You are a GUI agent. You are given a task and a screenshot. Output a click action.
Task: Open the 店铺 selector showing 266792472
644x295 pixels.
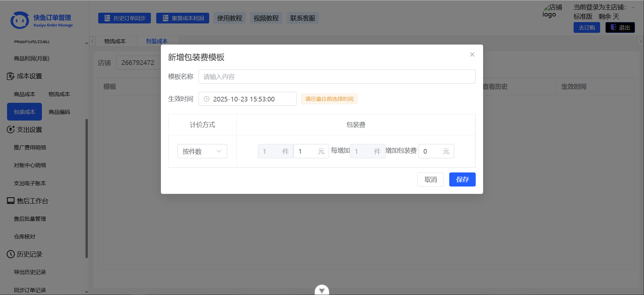[x=138, y=63]
